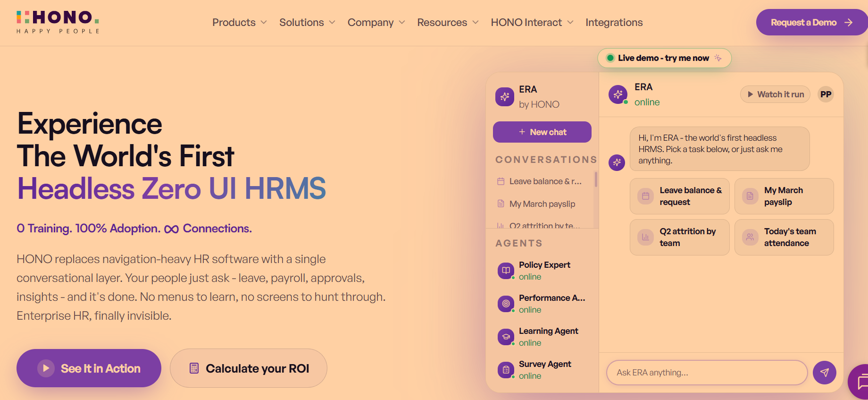Screen dimensions: 868x400
Task: Click the play icon in See It in Action
Action: coord(46,368)
